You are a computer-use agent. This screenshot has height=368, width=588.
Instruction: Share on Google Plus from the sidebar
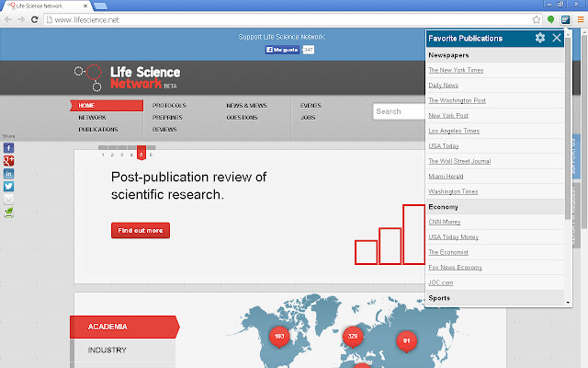pyautogui.click(x=8, y=161)
